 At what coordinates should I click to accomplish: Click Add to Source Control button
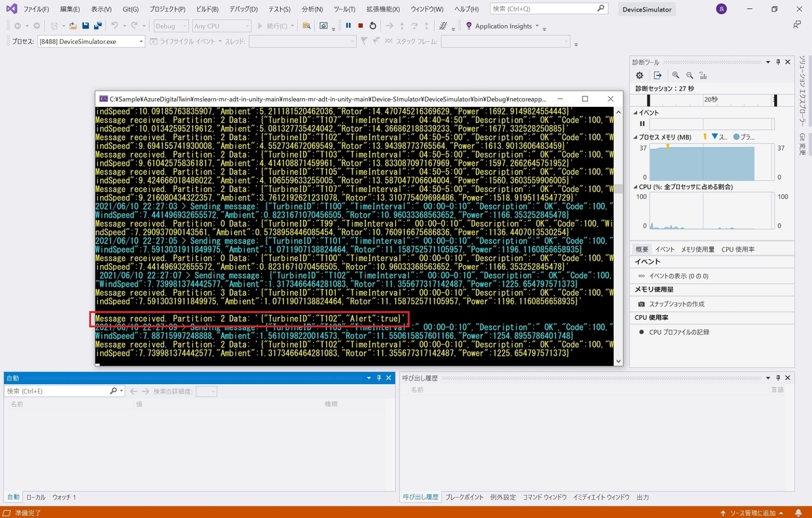point(752,513)
